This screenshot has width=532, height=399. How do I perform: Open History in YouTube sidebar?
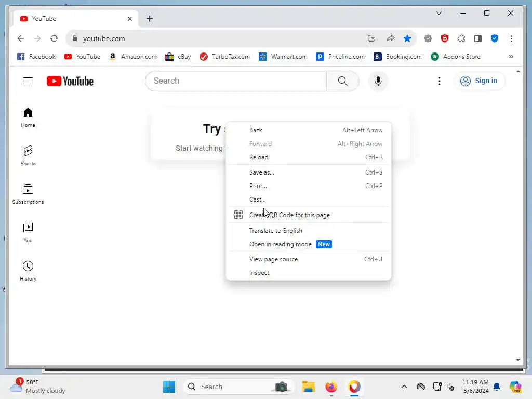(28, 271)
